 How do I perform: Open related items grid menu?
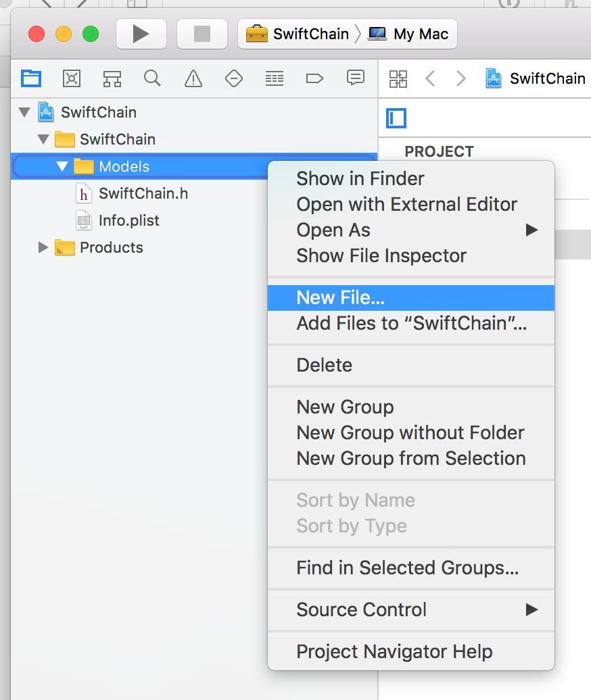[x=398, y=79]
